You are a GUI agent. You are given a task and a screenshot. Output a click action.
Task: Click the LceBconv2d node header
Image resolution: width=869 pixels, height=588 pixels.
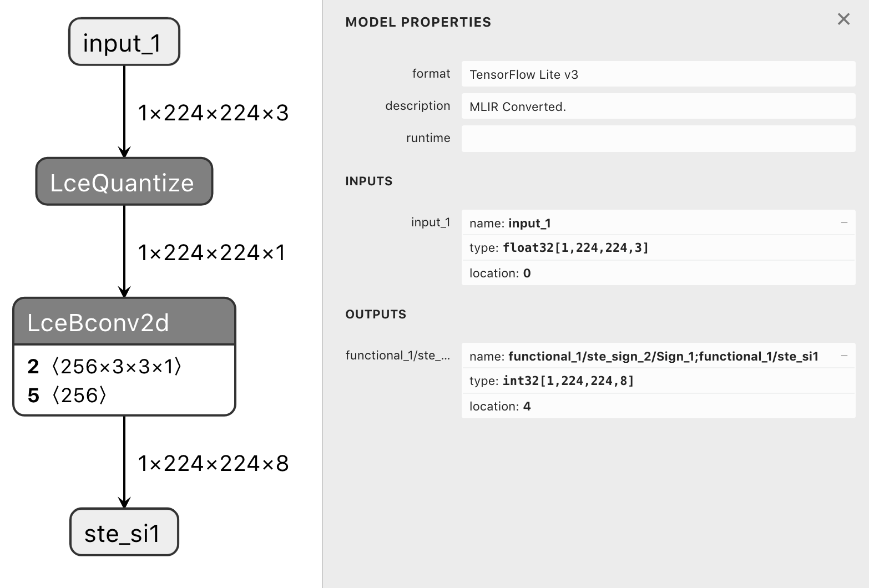coord(124,322)
